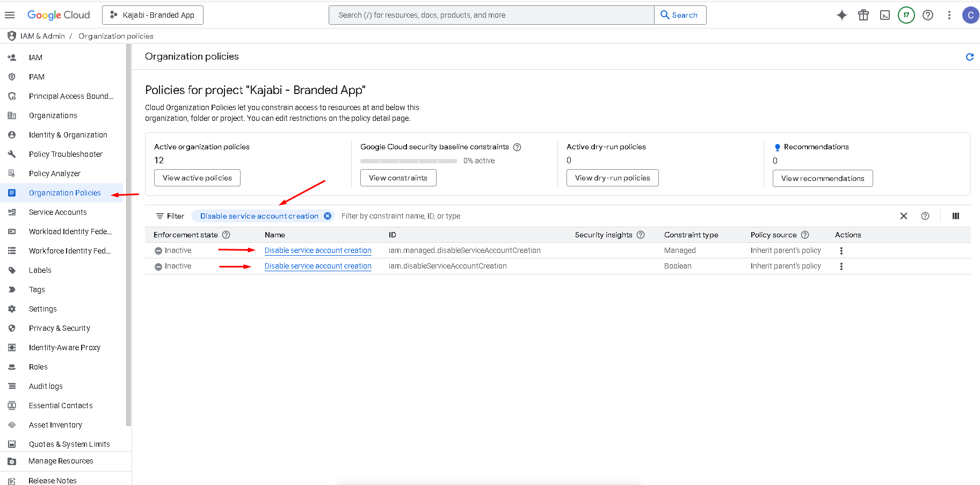Clear all filters with the X icon

904,216
